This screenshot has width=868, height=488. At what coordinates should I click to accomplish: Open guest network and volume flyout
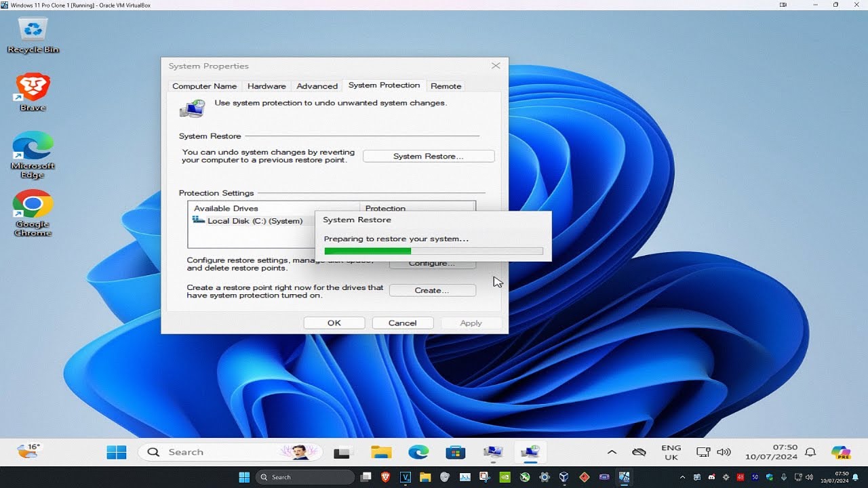pos(713,452)
